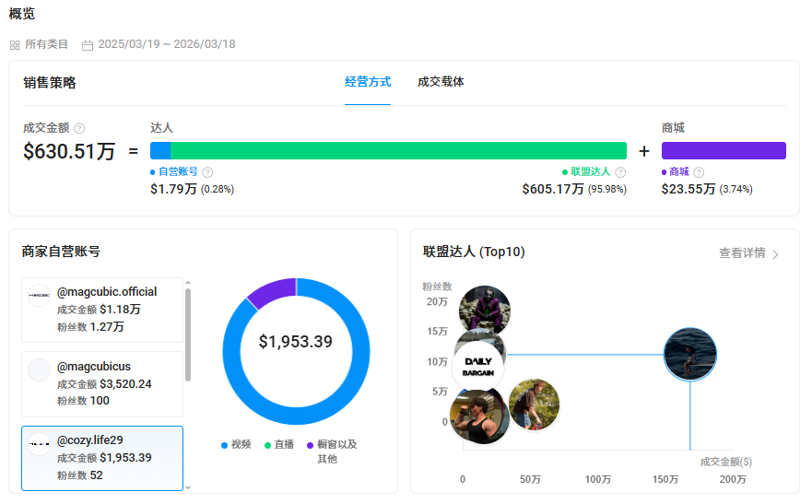
Task: Click the 所有类目 grid icon
Action: pyautogui.click(x=15, y=44)
